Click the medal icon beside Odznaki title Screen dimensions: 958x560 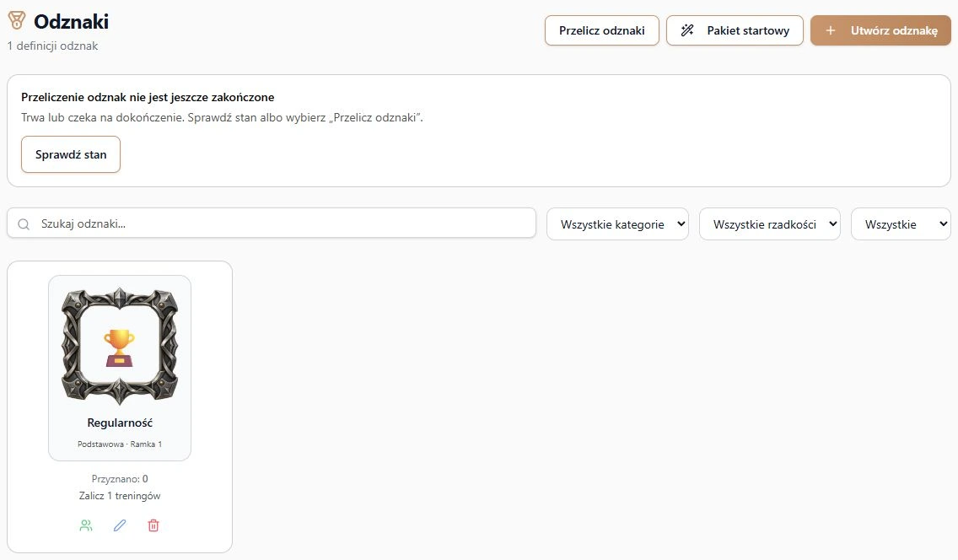click(x=17, y=21)
